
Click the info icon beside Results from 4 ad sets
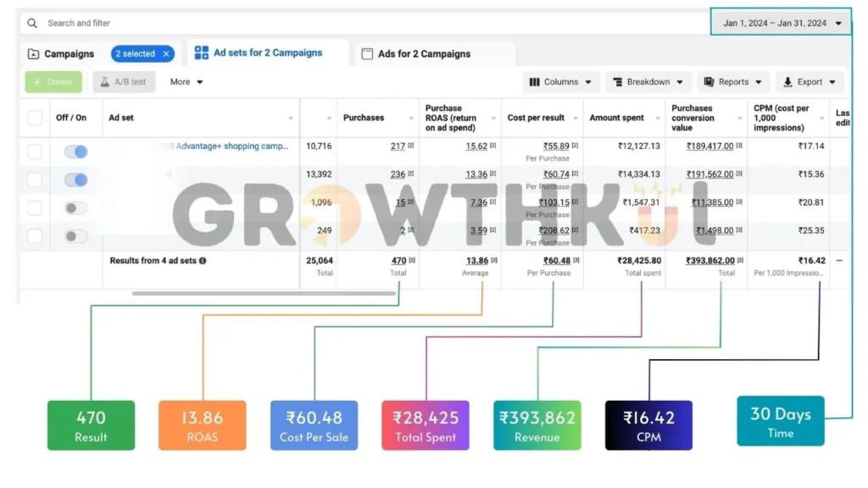click(203, 261)
